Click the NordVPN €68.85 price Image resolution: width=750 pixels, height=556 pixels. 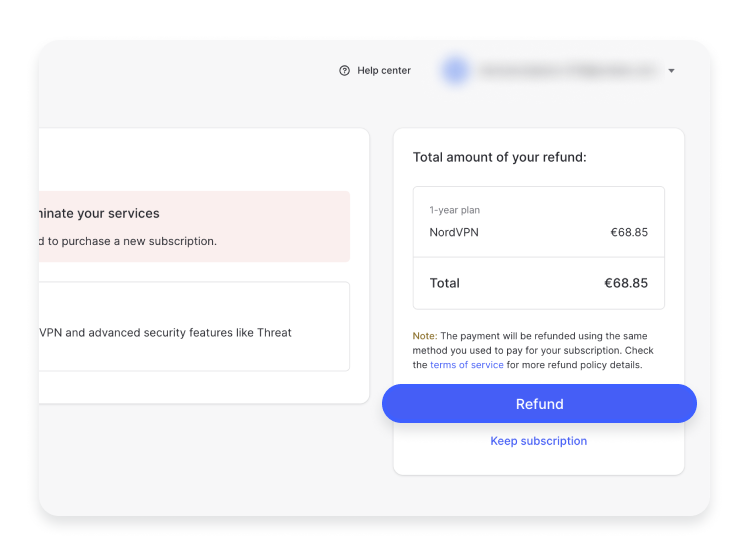point(629,232)
